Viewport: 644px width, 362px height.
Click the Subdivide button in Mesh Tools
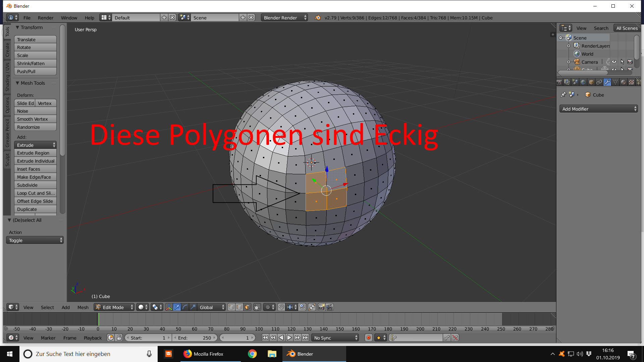click(x=35, y=185)
